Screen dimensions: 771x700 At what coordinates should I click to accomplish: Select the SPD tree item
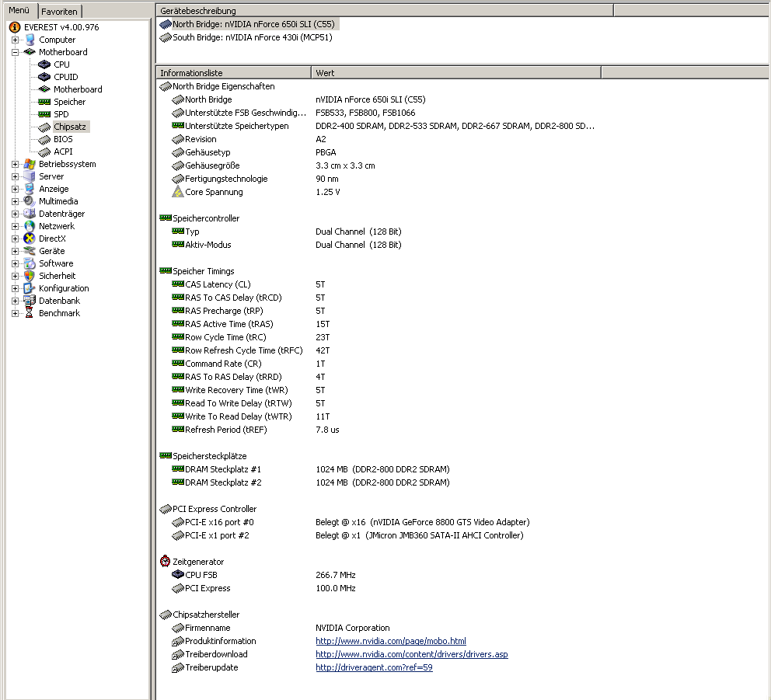61,114
